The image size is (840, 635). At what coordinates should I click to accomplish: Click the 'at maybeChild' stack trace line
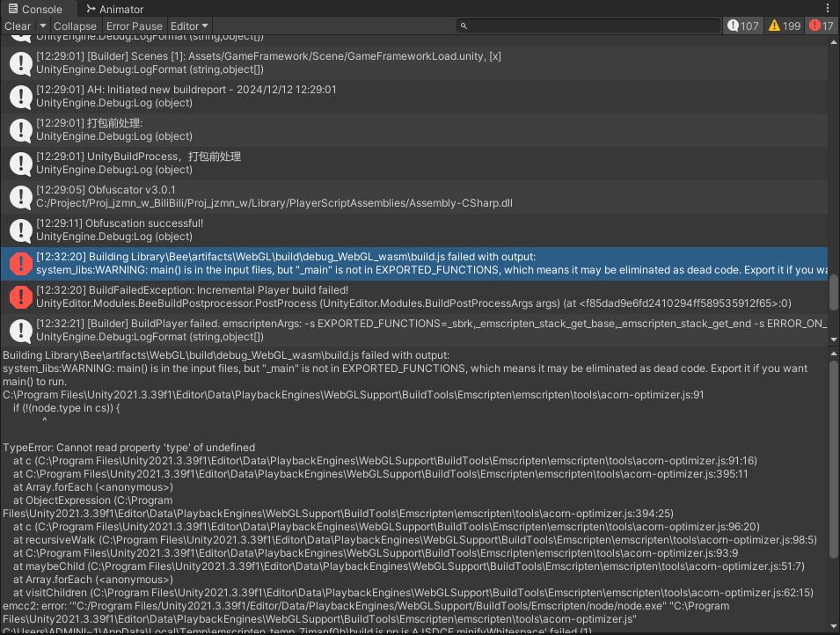pyautogui.click(x=409, y=566)
